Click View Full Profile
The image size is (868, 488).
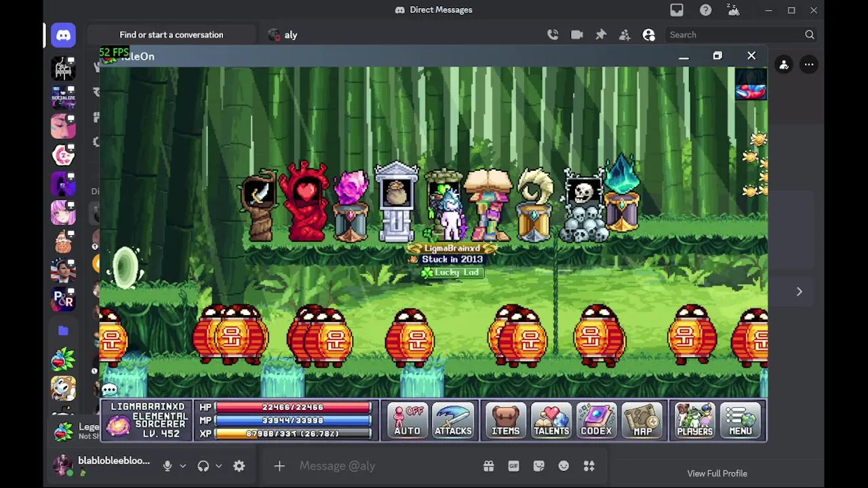717,474
